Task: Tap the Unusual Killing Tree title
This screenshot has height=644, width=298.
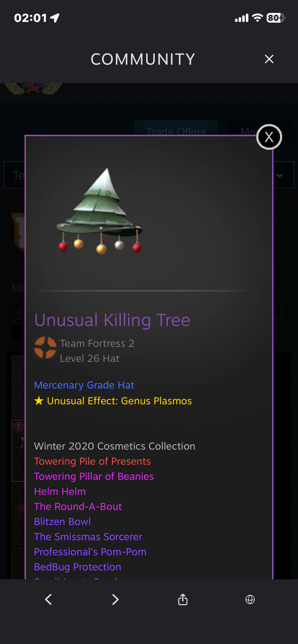Action: [x=112, y=320]
